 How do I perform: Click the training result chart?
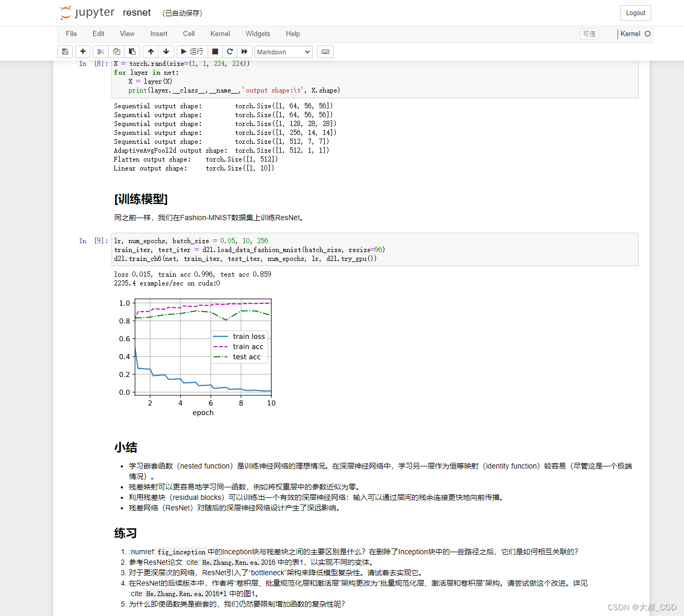196,357
